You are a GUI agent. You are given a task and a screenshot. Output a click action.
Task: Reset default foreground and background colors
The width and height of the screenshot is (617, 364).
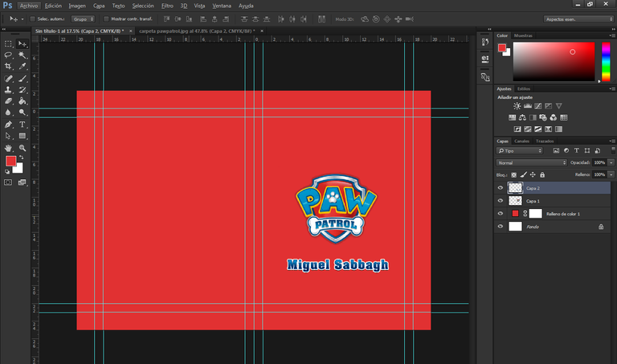[x=7, y=172]
